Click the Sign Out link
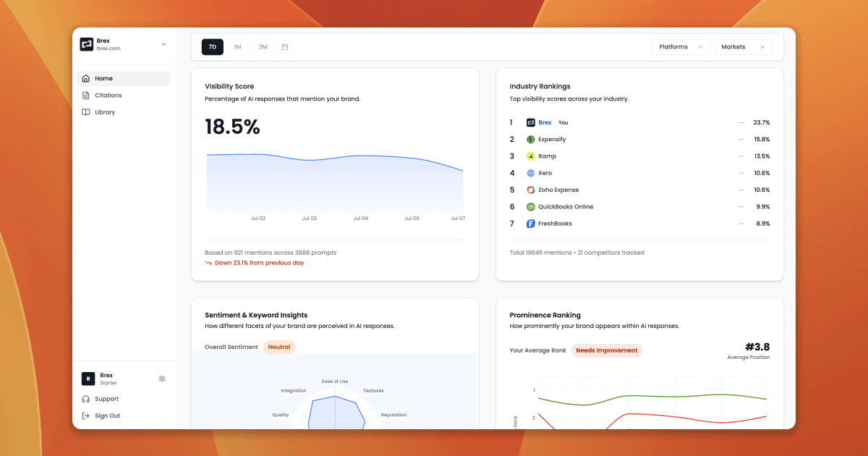Viewport: 868px width, 456px height. point(107,415)
